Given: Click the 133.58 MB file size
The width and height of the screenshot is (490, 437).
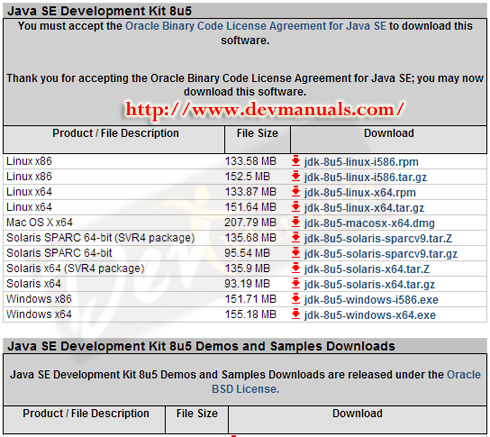Looking at the screenshot, I should coord(251,161).
